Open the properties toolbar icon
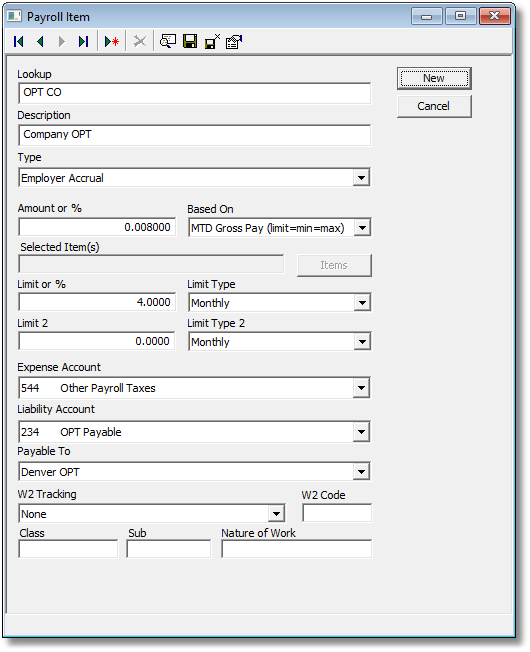 (x=234, y=42)
